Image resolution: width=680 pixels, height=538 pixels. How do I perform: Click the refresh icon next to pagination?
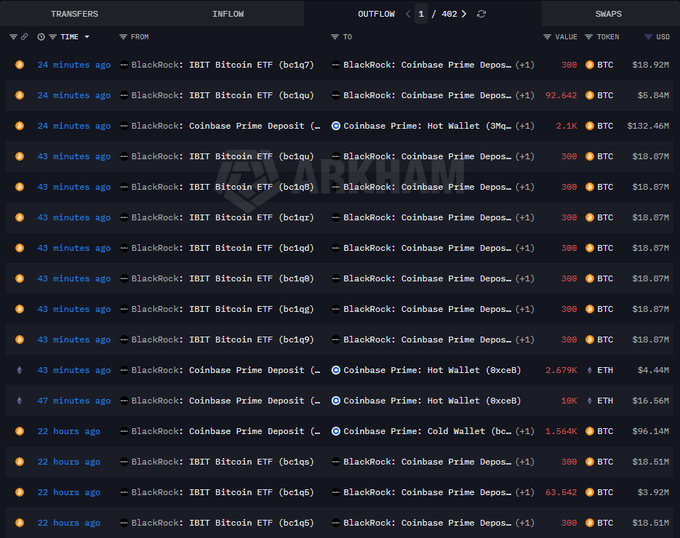(481, 14)
